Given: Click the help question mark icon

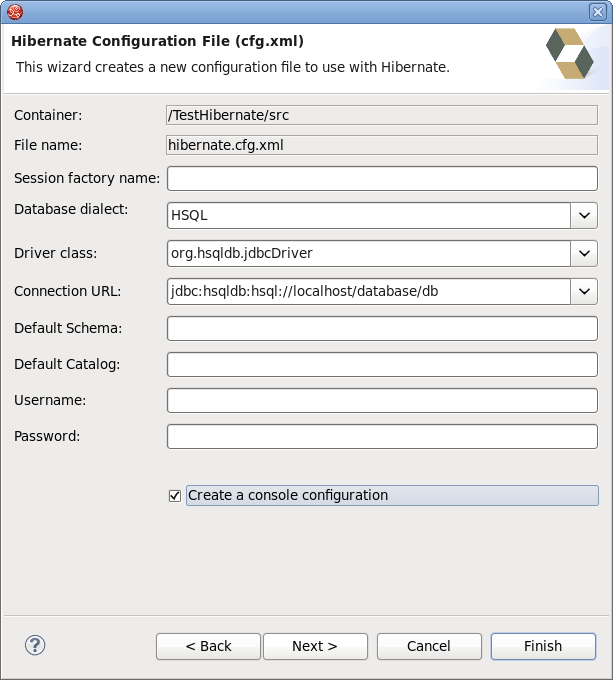Looking at the screenshot, I should tap(35, 645).
